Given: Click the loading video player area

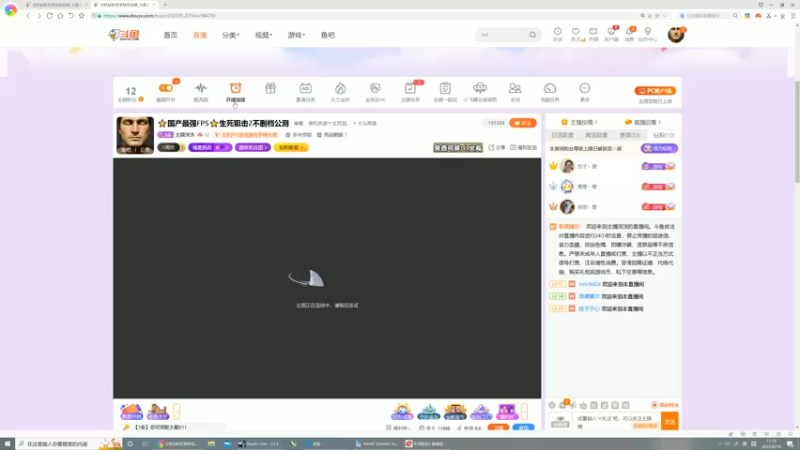Looking at the screenshot, I should 327,278.
